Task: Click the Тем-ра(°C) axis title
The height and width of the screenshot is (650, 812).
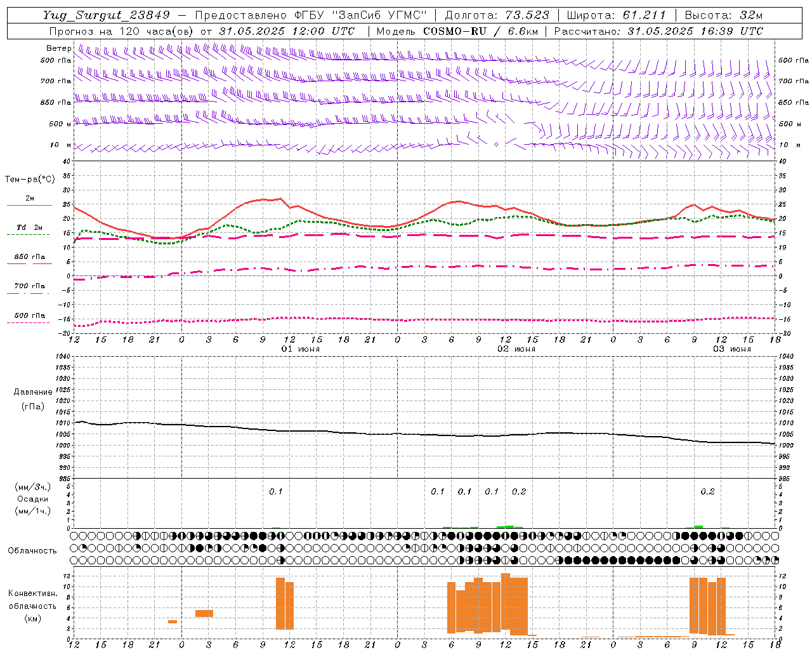Action: (x=30, y=180)
